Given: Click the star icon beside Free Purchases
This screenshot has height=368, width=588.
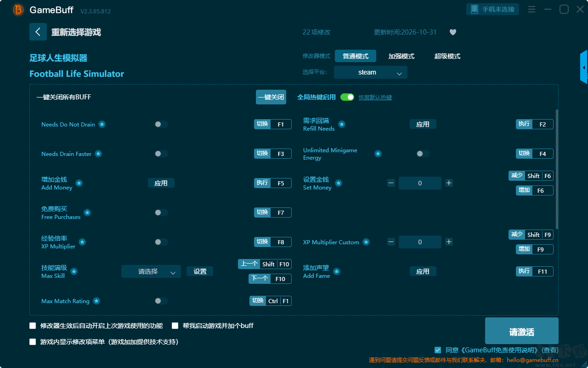Looking at the screenshot, I should [87, 213].
